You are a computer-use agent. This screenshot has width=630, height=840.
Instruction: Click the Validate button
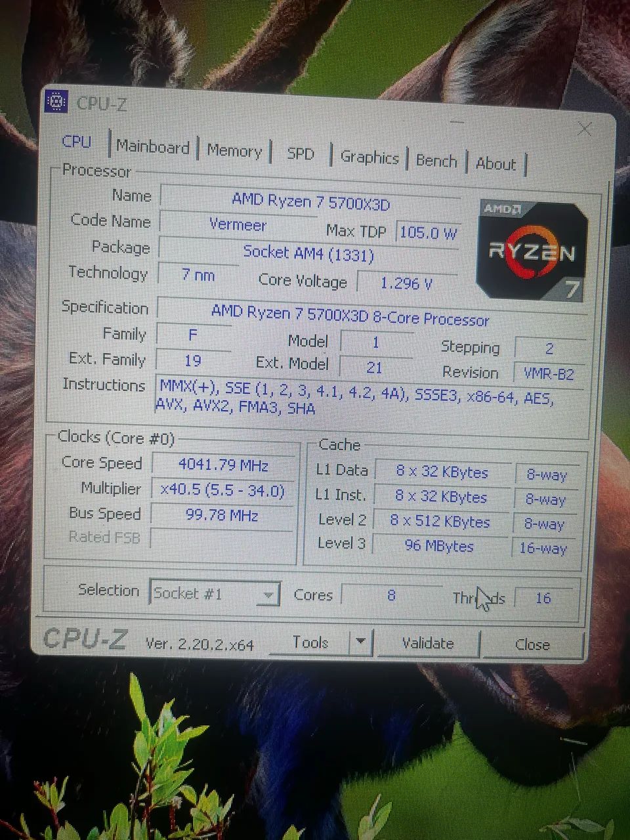pyautogui.click(x=428, y=643)
